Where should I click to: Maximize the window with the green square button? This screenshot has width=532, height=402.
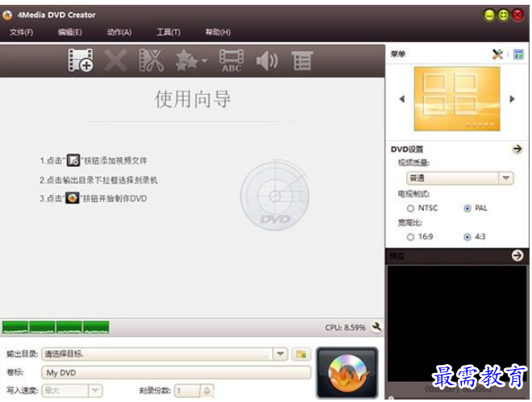[x=504, y=15]
